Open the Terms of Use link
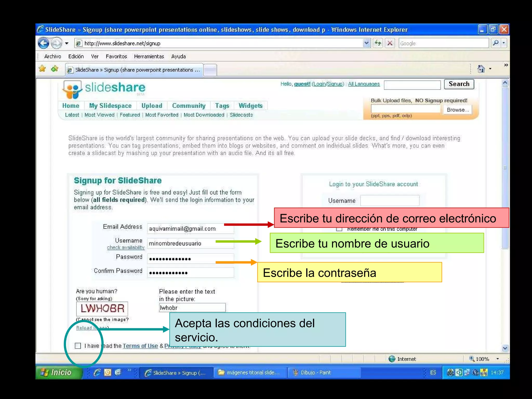Image resolution: width=532 pixels, height=399 pixels. (140, 346)
